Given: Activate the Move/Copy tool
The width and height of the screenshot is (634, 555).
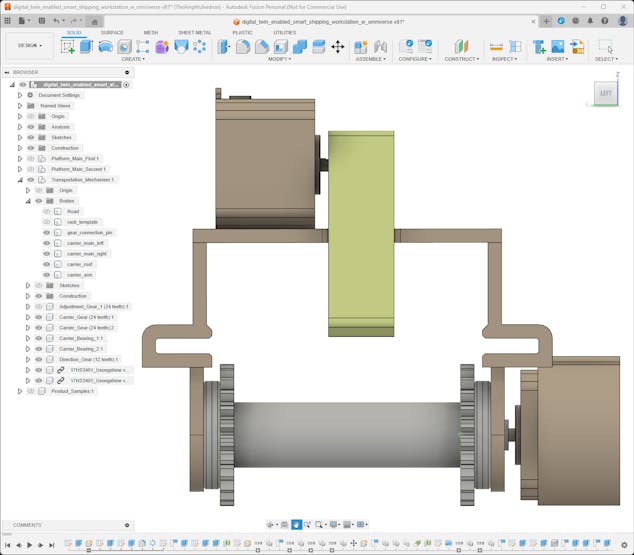Looking at the screenshot, I should [337, 47].
